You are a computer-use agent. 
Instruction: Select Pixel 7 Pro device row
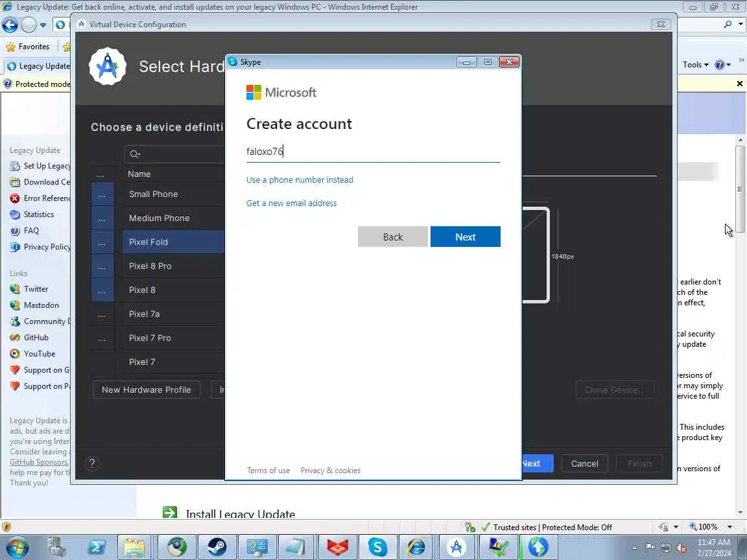[x=173, y=338]
